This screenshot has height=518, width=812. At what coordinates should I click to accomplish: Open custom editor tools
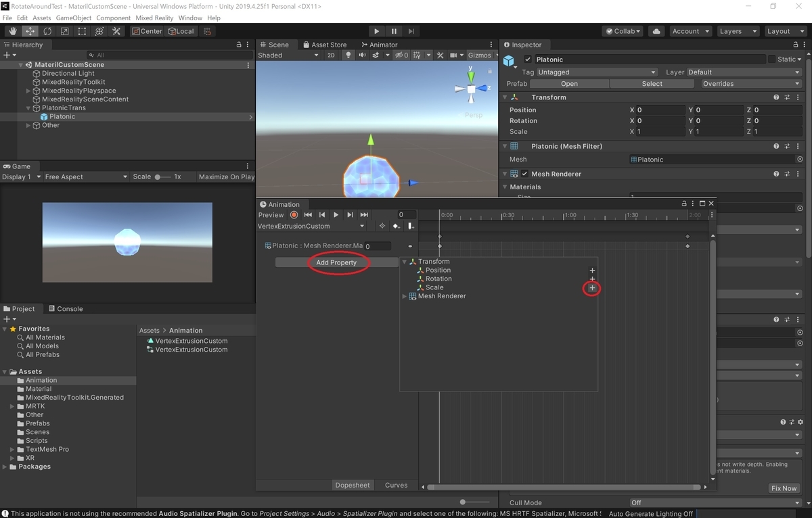tap(116, 31)
